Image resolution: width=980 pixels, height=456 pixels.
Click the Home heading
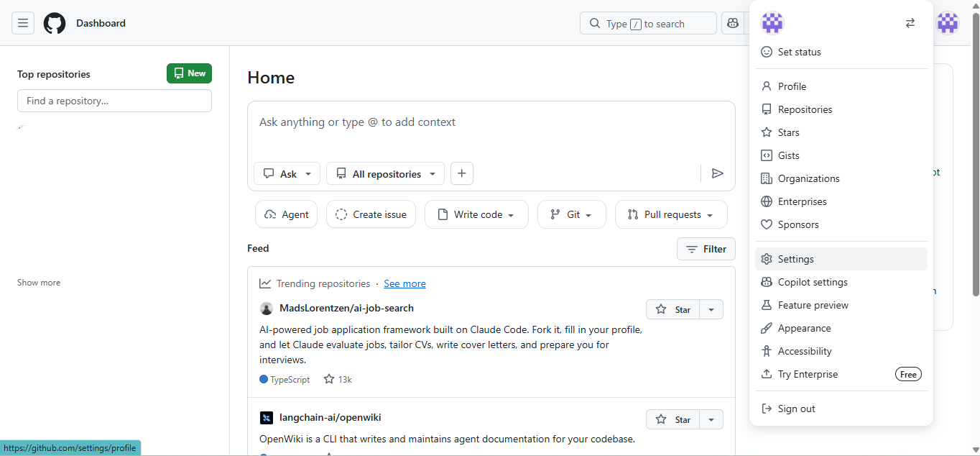click(271, 78)
